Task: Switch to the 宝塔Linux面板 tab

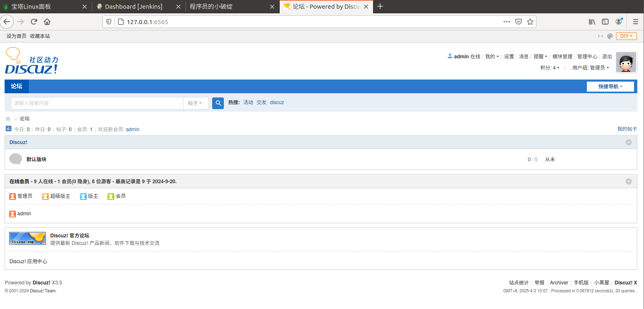Action: (45, 6)
